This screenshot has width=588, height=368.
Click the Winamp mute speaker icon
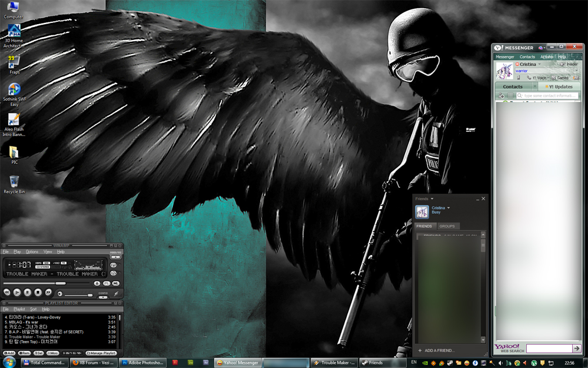click(x=60, y=294)
